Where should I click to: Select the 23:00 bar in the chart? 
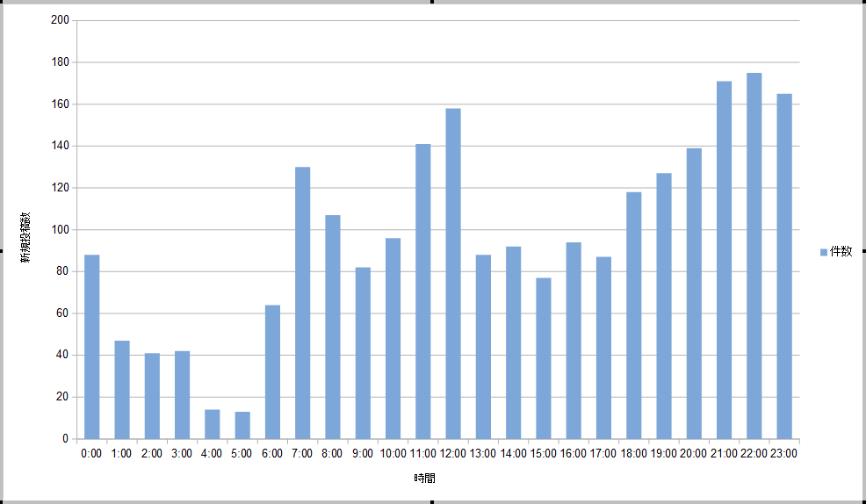point(784,267)
